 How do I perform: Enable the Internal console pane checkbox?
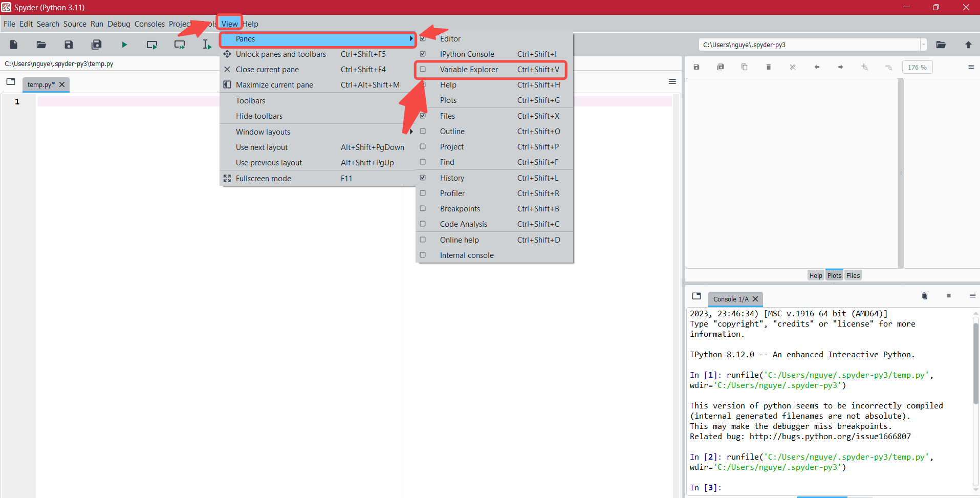coord(423,255)
